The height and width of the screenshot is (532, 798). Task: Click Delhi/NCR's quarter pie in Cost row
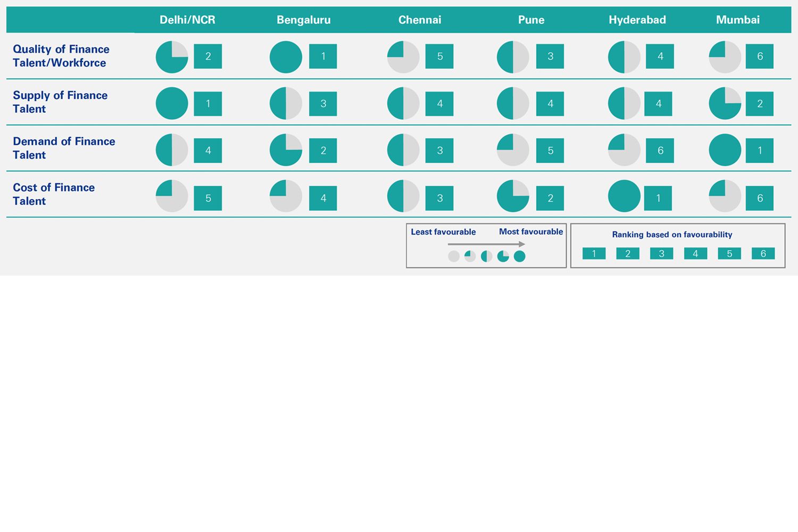point(172,196)
